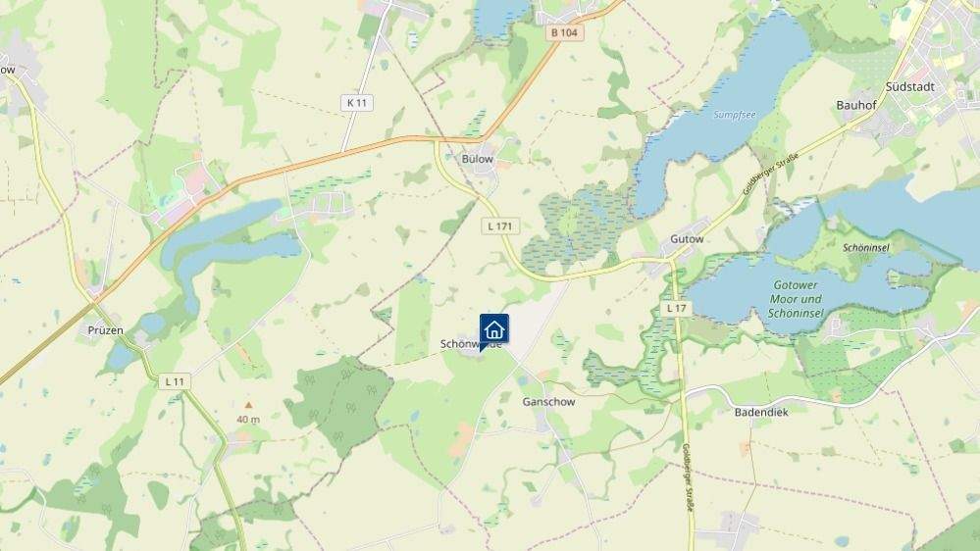Click the Gotower Moor und Schöninsel label

pyautogui.click(x=796, y=299)
